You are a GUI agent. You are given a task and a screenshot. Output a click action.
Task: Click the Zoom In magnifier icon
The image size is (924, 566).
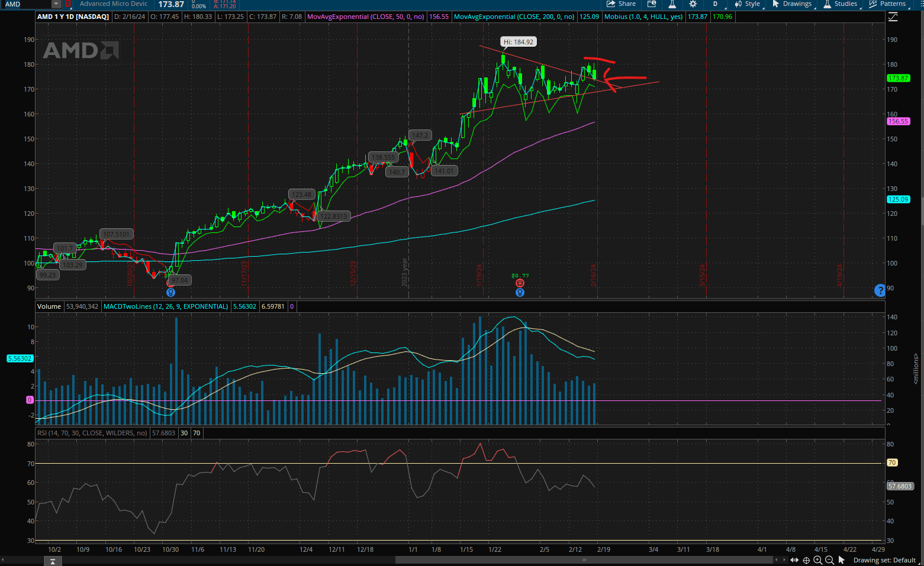(818, 560)
